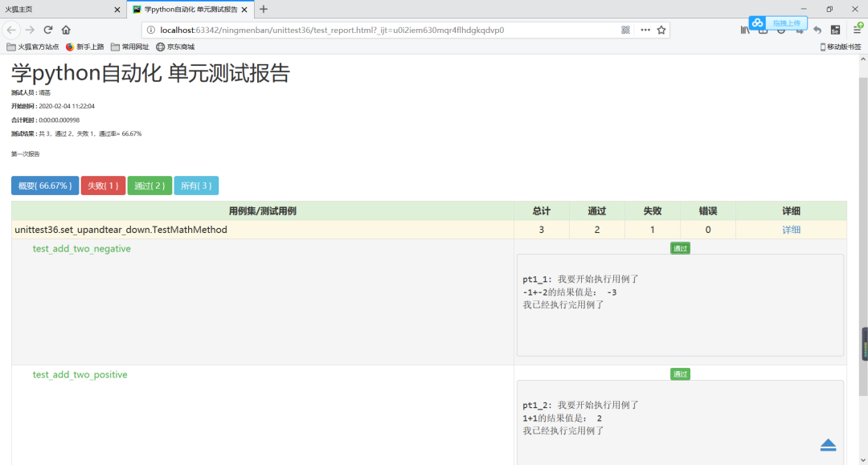
Task: Click the vertical scrollbar thumb
Action: 863,237
